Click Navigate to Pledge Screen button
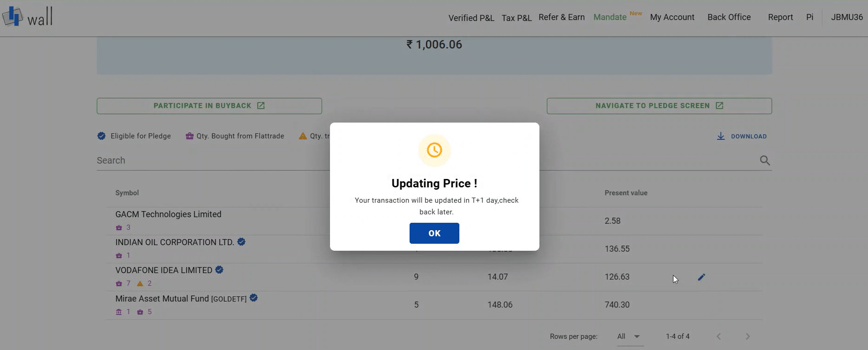The width and height of the screenshot is (868, 350). [x=659, y=106]
